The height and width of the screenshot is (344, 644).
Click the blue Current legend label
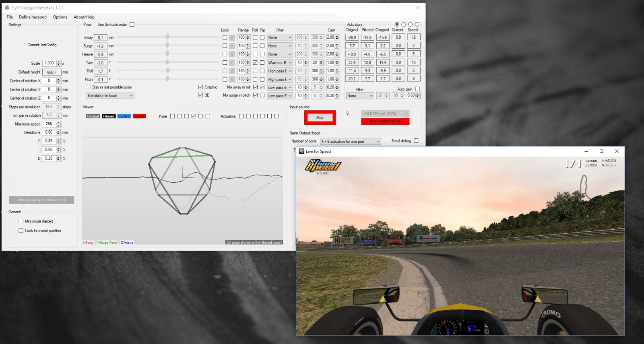click(124, 116)
